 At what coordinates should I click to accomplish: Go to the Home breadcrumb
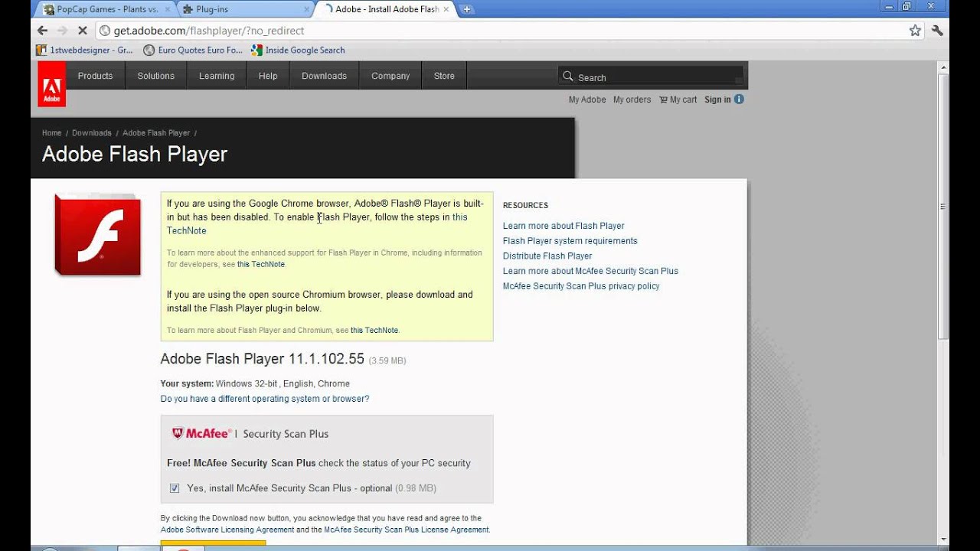tap(51, 133)
